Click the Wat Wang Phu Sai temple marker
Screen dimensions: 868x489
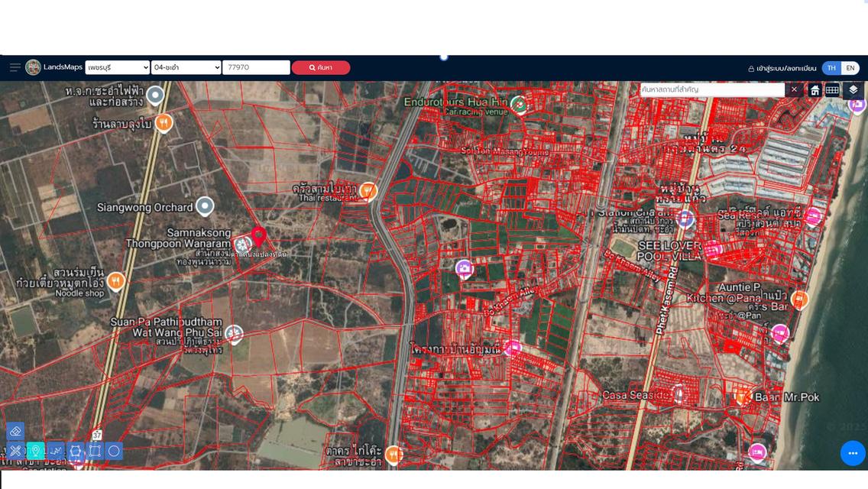click(234, 334)
